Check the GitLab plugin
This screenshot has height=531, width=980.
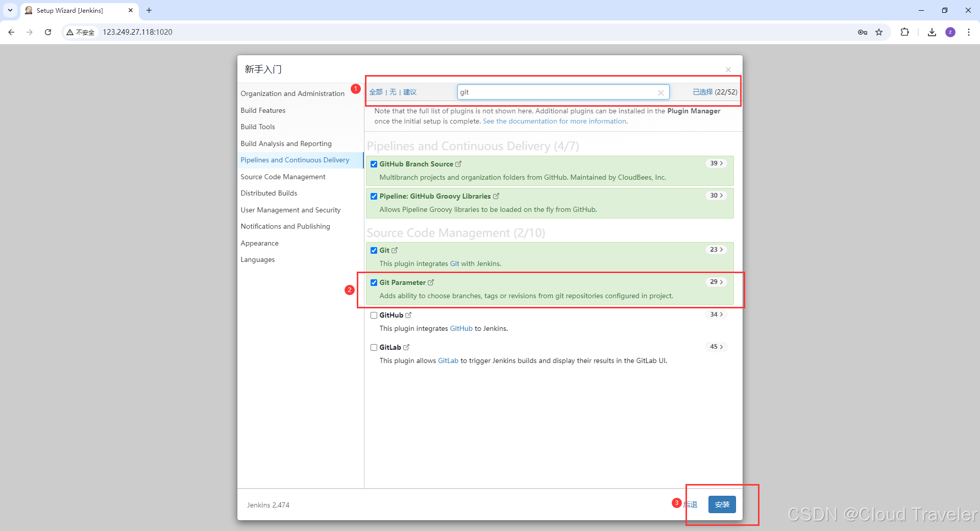pos(374,347)
